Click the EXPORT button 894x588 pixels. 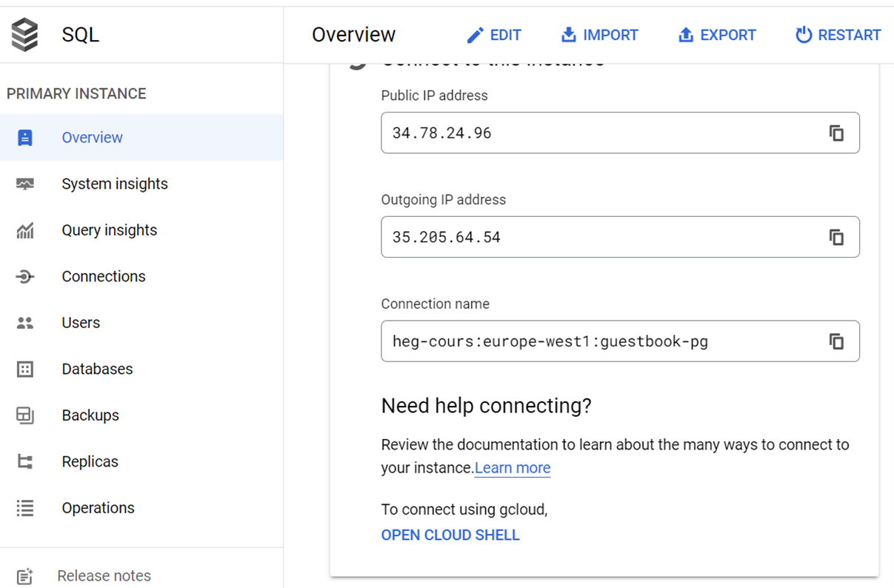tap(717, 35)
